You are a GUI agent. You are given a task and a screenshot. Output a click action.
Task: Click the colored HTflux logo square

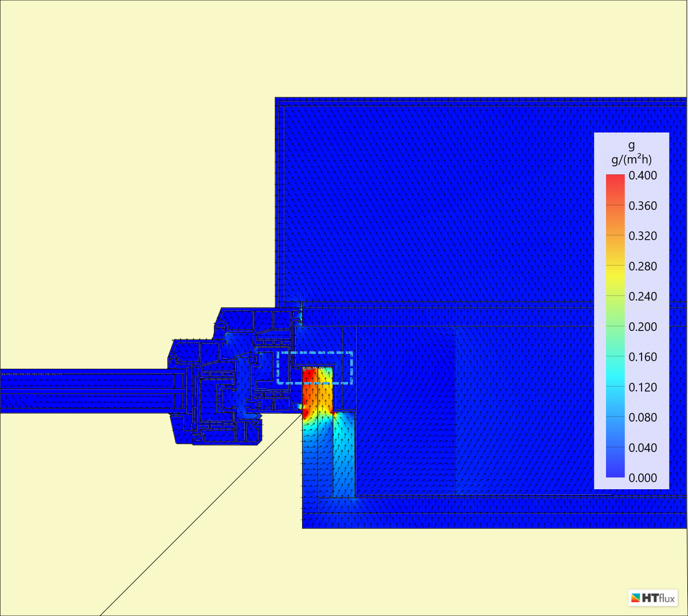[x=636, y=598]
